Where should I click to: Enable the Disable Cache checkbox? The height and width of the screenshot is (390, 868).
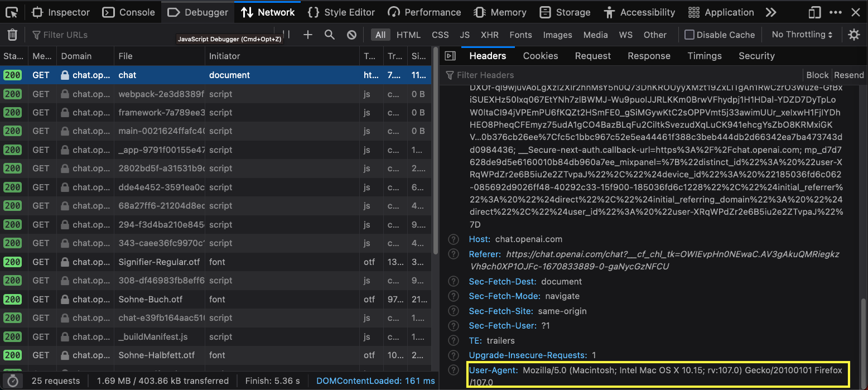click(x=689, y=35)
